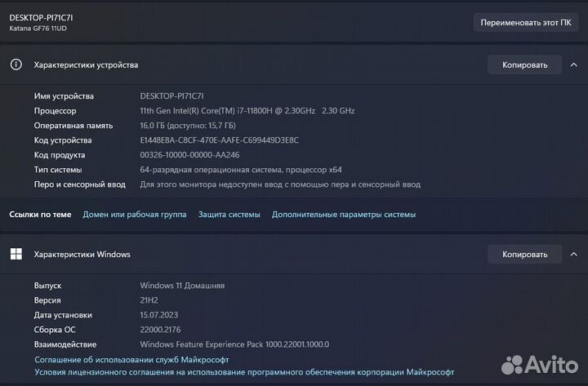
Task: Select the DESKTOP-PI71C7I header title
Action: click(42, 18)
